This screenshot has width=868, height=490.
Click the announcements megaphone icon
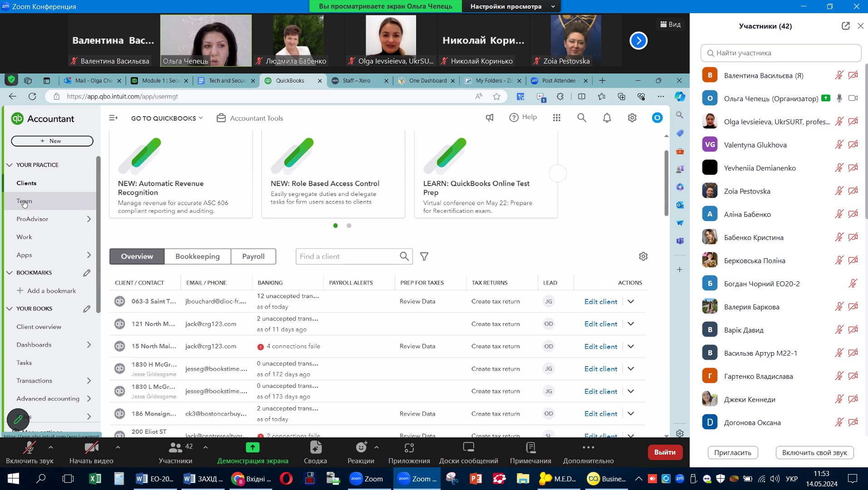tap(490, 118)
